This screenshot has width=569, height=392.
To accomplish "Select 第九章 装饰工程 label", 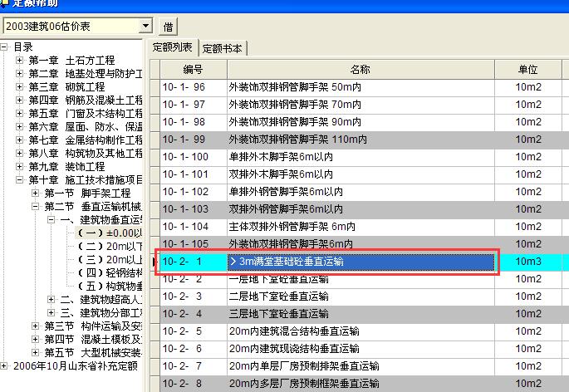I will tap(66, 167).
